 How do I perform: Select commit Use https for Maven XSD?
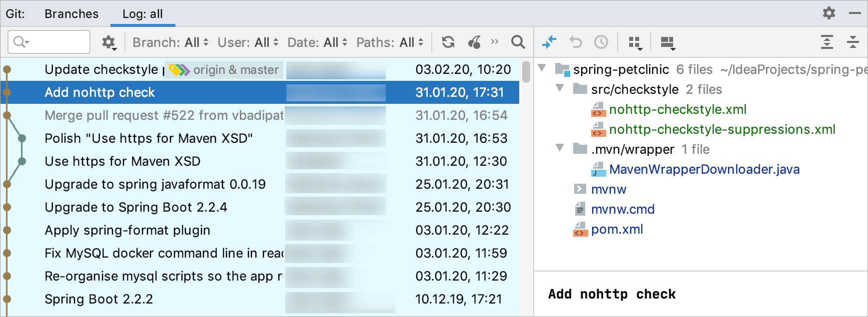[260, 161]
